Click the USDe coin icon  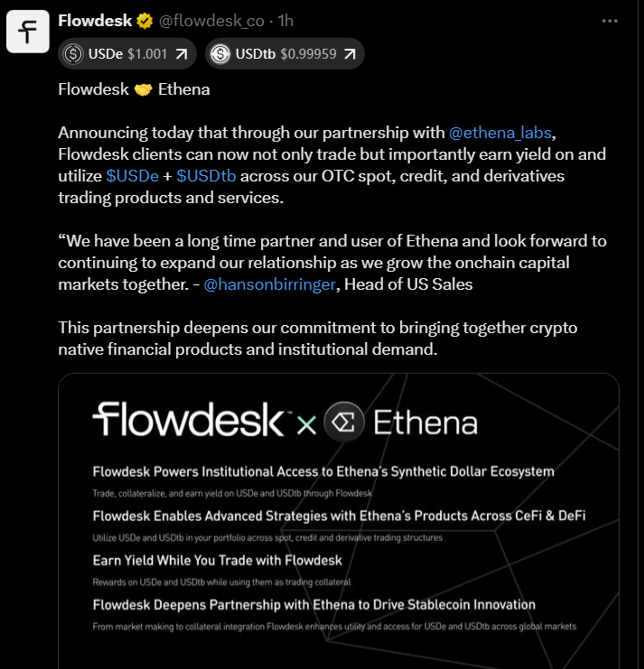72,54
